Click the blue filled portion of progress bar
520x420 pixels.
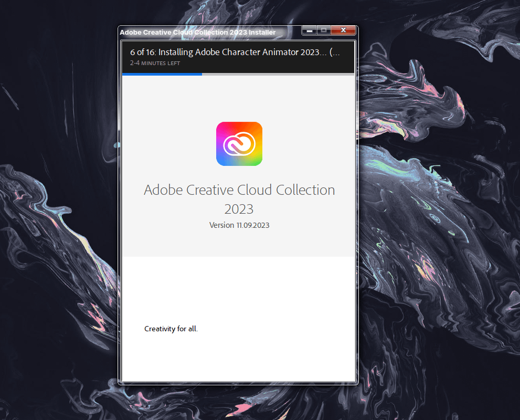click(162, 75)
